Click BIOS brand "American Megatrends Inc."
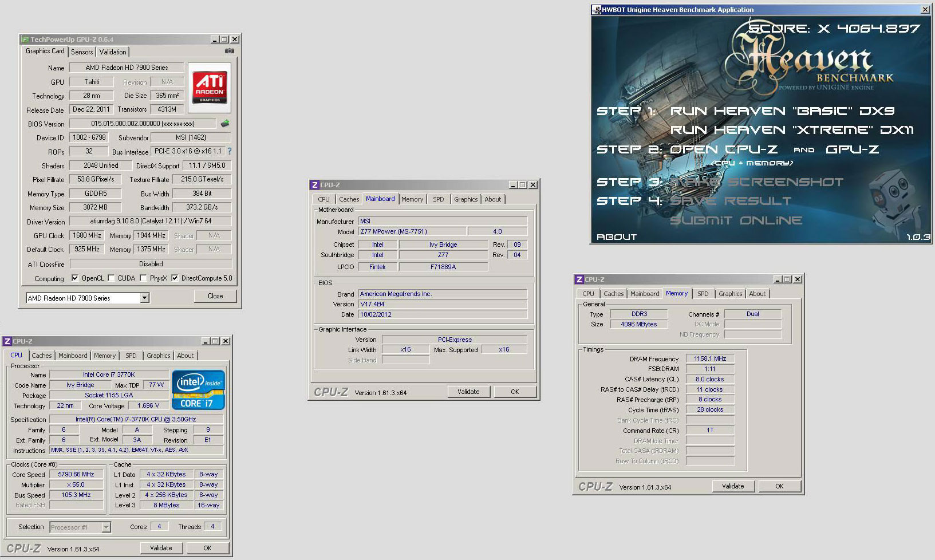 443,294
